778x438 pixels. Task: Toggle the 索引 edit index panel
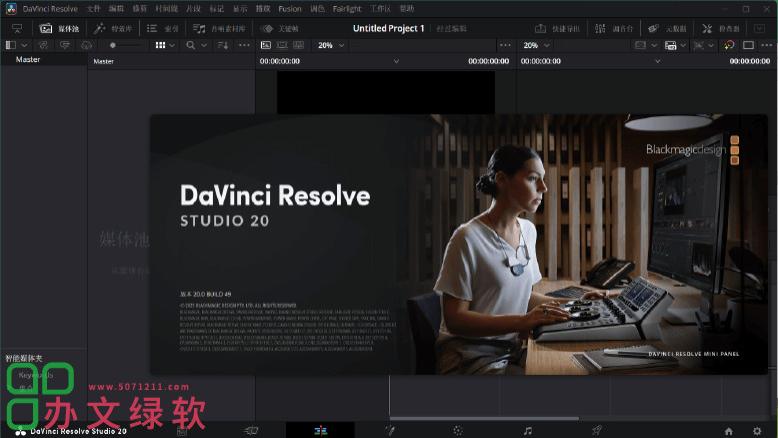tap(163, 29)
